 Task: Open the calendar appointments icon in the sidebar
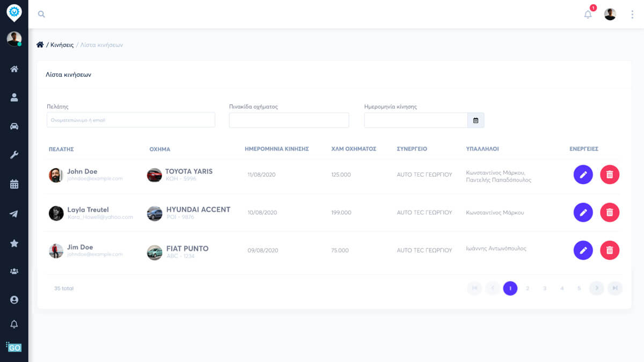[14, 183]
